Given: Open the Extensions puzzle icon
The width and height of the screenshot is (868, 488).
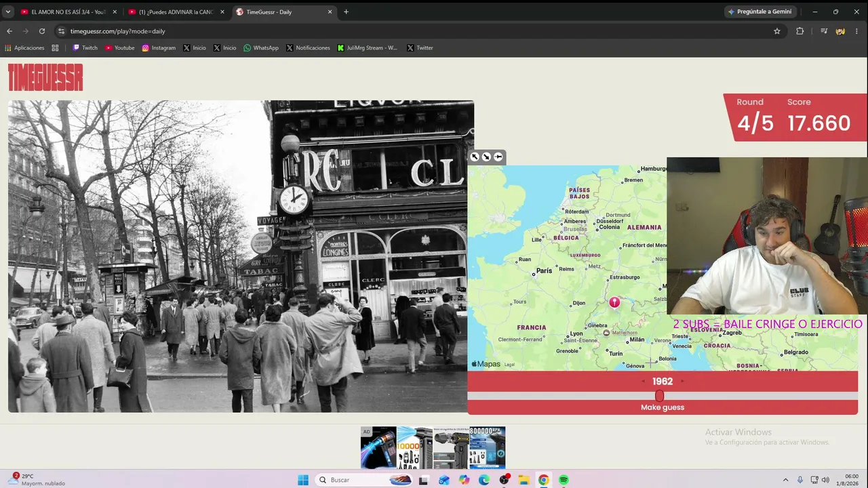Looking at the screenshot, I should pyautogui.click(x=800, y=31).
